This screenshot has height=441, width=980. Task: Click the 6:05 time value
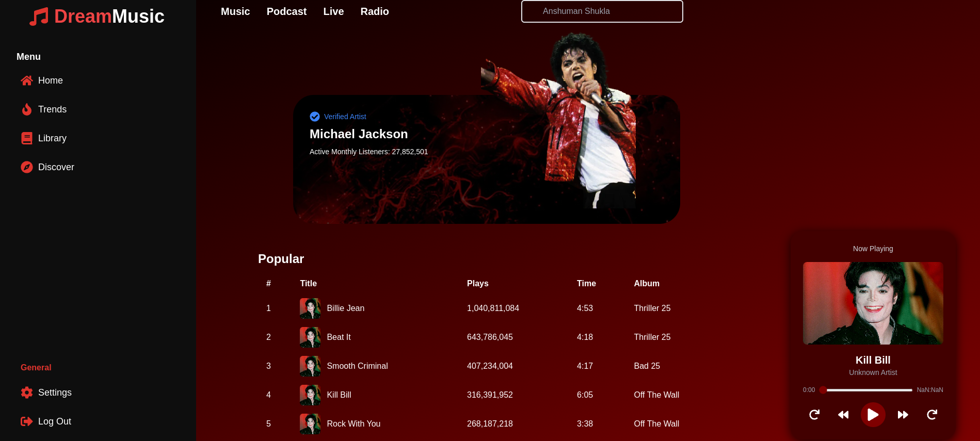(585, 395)
